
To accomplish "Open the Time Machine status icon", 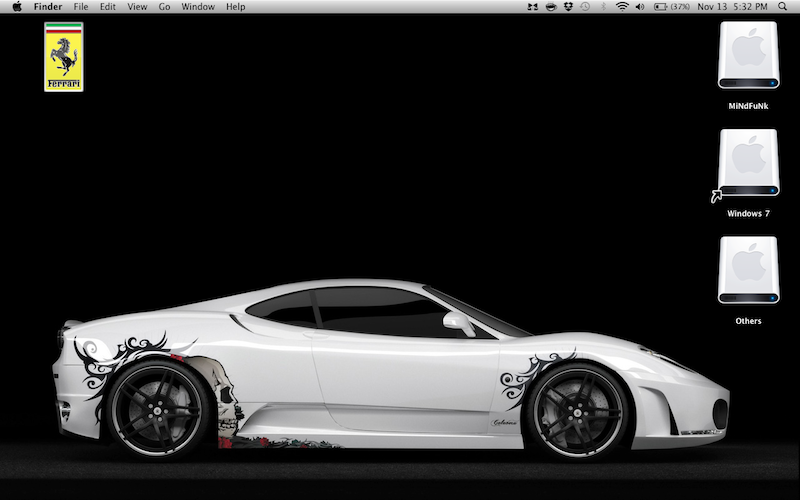I will point(584,7).
